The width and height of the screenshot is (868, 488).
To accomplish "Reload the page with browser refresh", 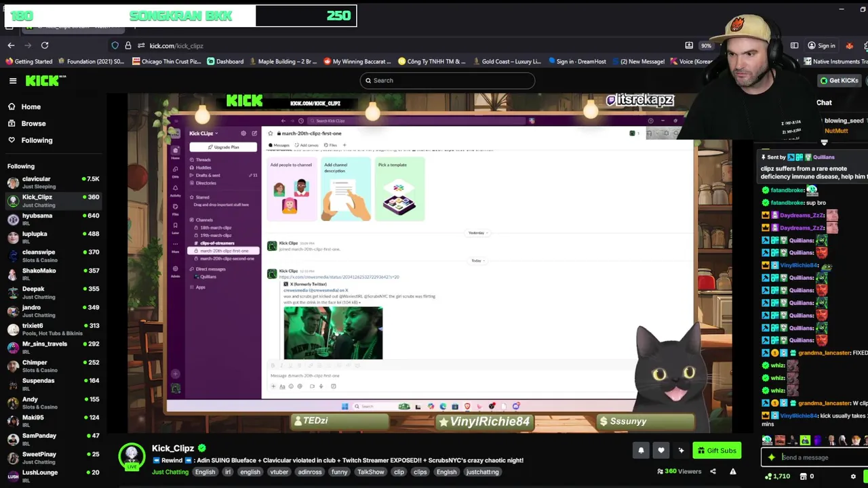I will tap(45, 45).
